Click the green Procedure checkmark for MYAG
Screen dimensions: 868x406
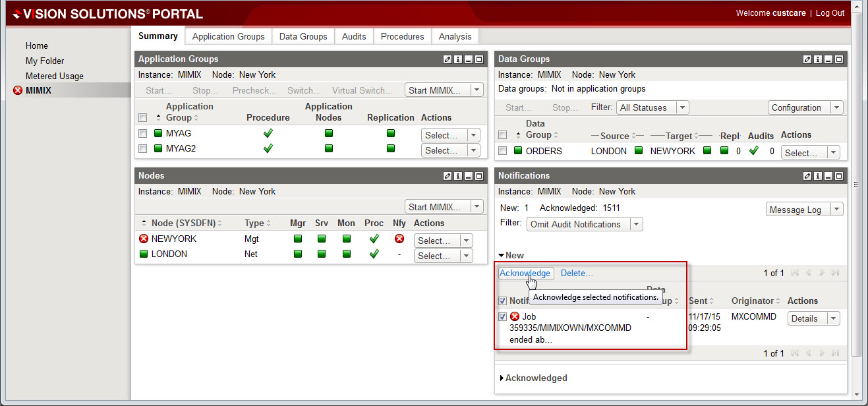[268, 133]
